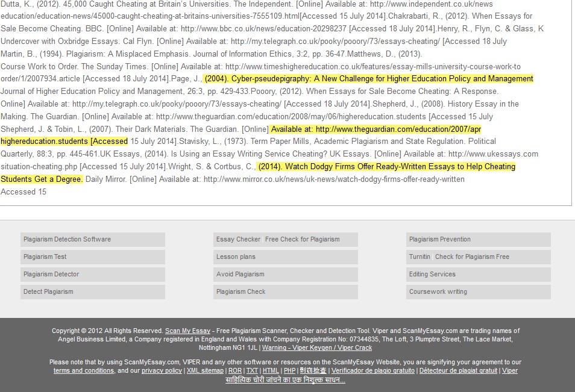Open the Editing Services link
Screen dimensions: 575x392
tap(432, 274)
